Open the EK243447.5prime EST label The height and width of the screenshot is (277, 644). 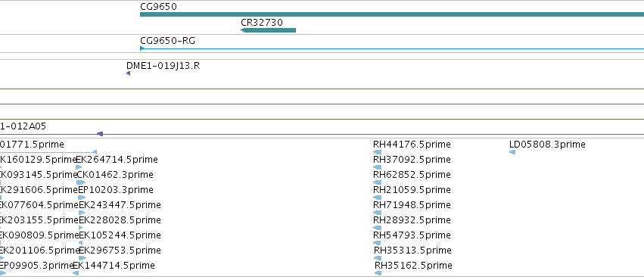pos(120,205)
